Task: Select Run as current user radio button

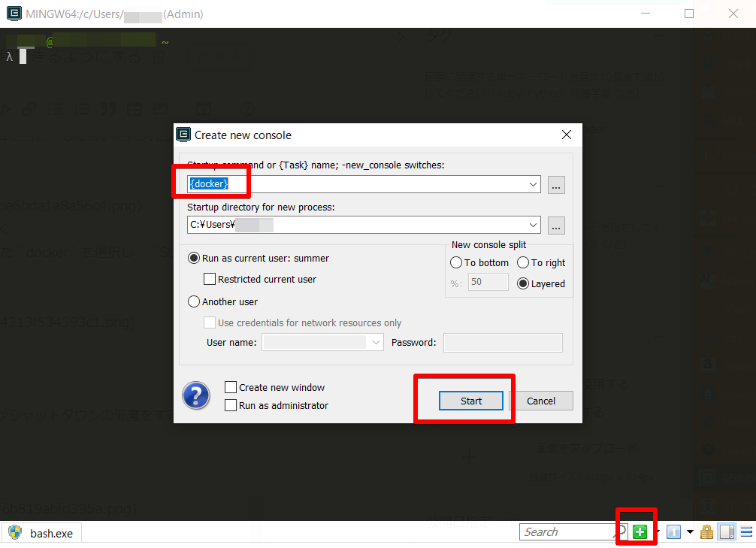Action: (x=193, y=258)
